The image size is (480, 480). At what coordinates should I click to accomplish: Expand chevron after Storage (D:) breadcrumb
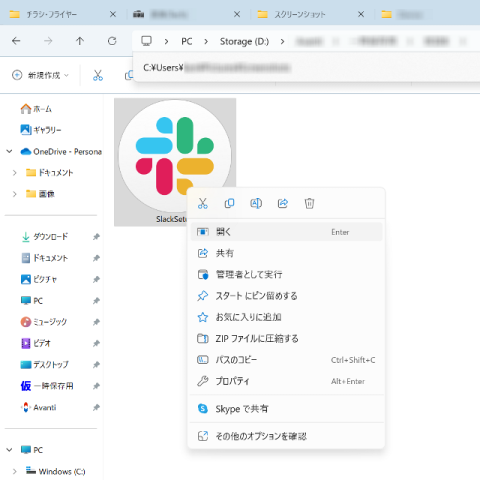tap(282, 42)
